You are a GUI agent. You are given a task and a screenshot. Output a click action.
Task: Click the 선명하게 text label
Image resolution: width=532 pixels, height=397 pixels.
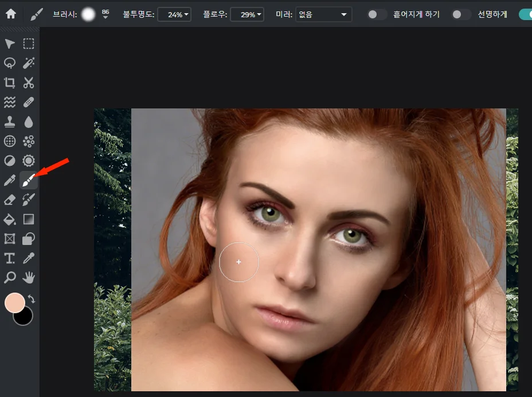click(492, 14)
